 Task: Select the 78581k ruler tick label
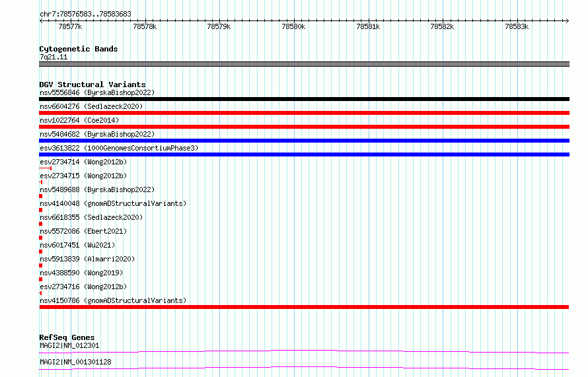[368, 26]
